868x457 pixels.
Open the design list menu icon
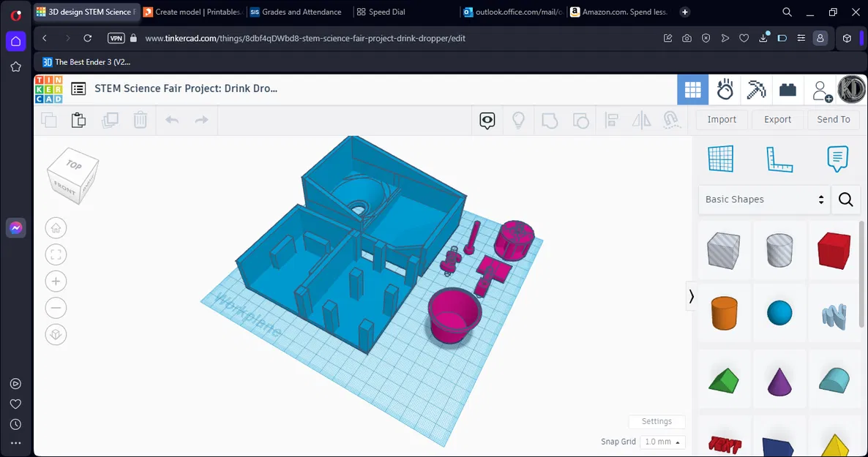[x=78, y=88]
